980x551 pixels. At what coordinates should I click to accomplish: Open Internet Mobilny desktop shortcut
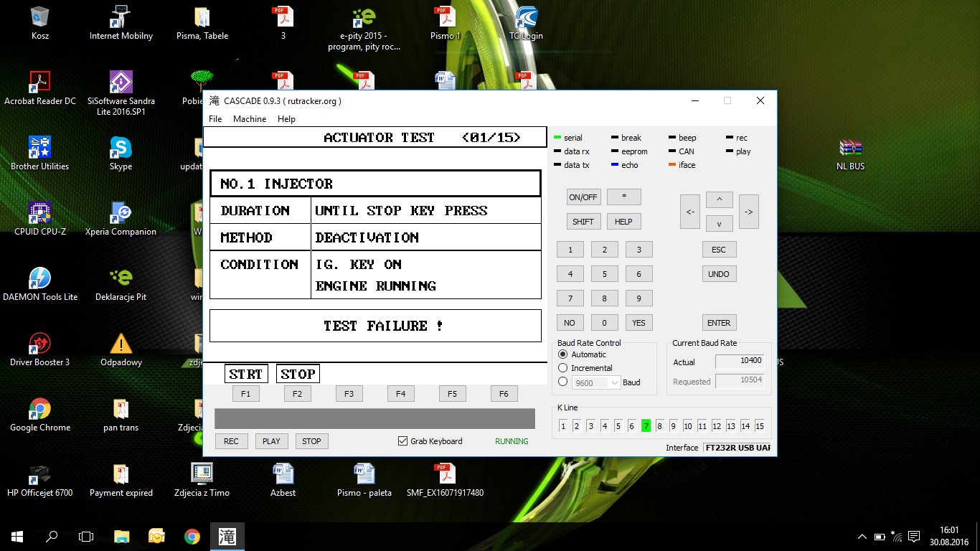click(x=121, y=23)
